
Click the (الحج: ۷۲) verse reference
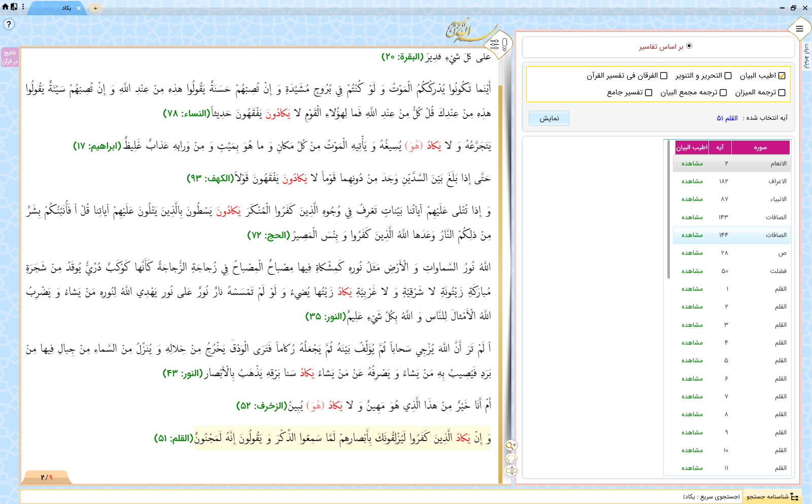point(268,235)
